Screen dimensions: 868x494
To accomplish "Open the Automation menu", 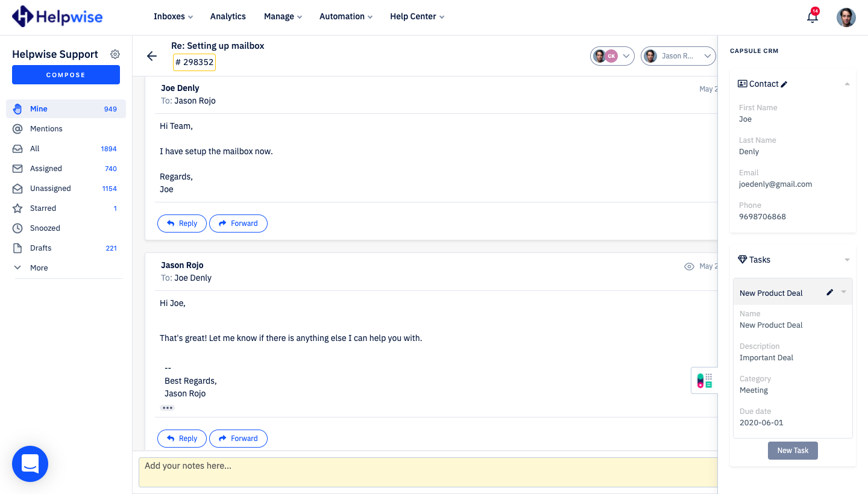I will point(346,16).
